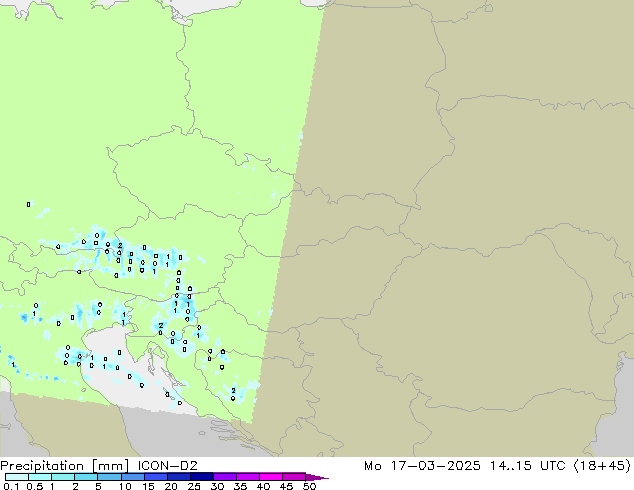
Task: Click the '(18+45)' forecast run text
Action: (x=602, y=466)
